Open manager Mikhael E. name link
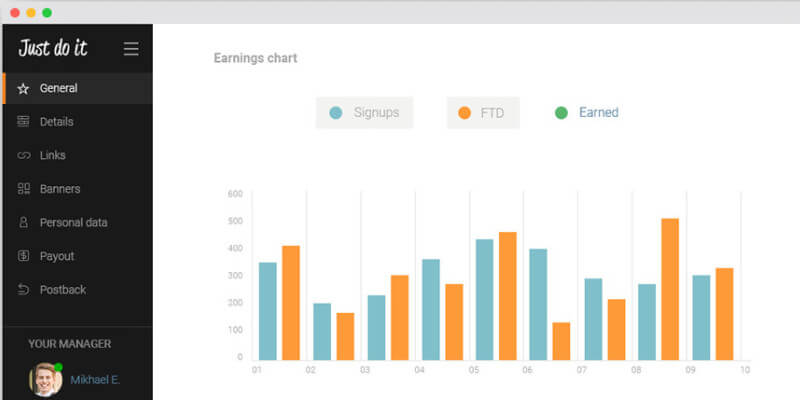The height and width of the screenshot is (400, 800). (x=96, y=380)
